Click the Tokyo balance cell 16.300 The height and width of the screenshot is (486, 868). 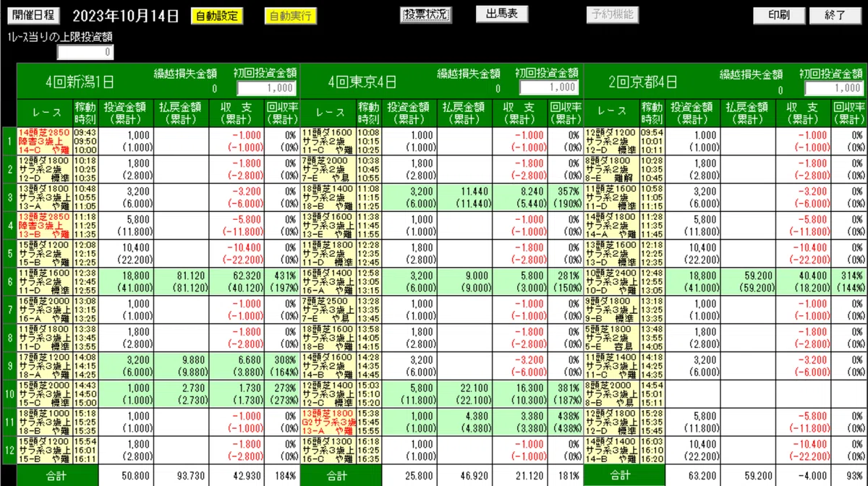coord(519,393)
